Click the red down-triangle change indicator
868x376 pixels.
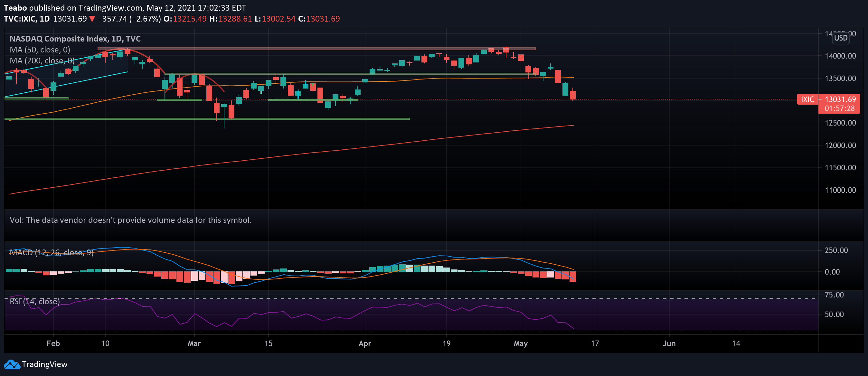coord(92,19)
